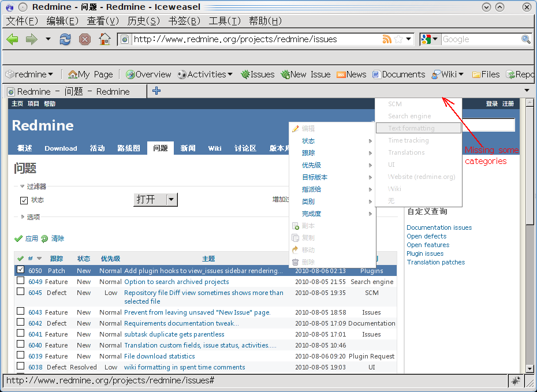Open issue 6049 search archived projects link
This screenshot has height=392, width=537.
coord(176,282)
